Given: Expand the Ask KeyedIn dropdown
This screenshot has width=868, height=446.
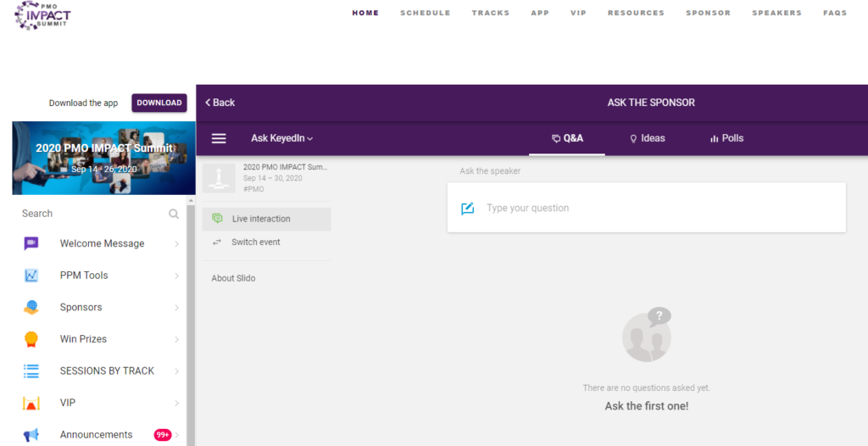Looking at the screenshot, I should pyautogui.click(x=281, y=138).
